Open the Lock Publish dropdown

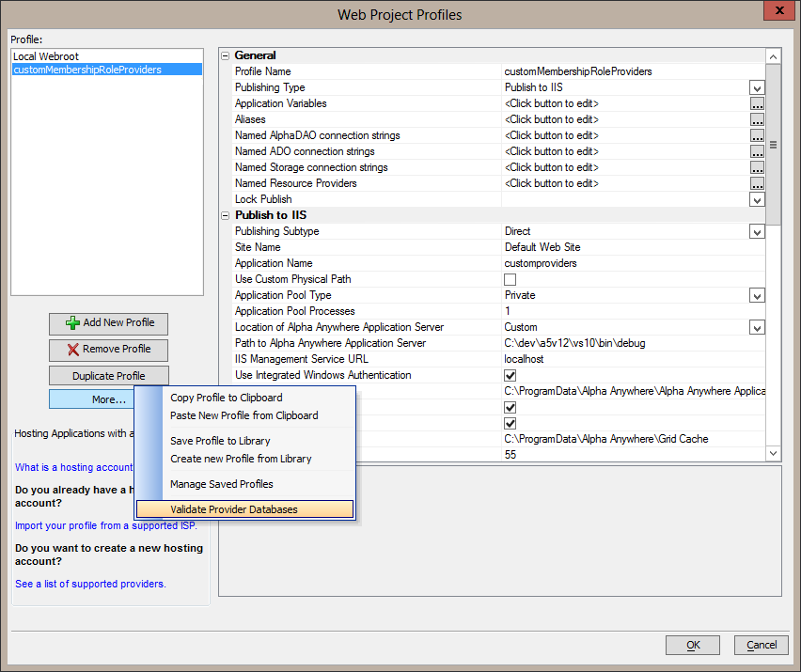coord(757,199)
